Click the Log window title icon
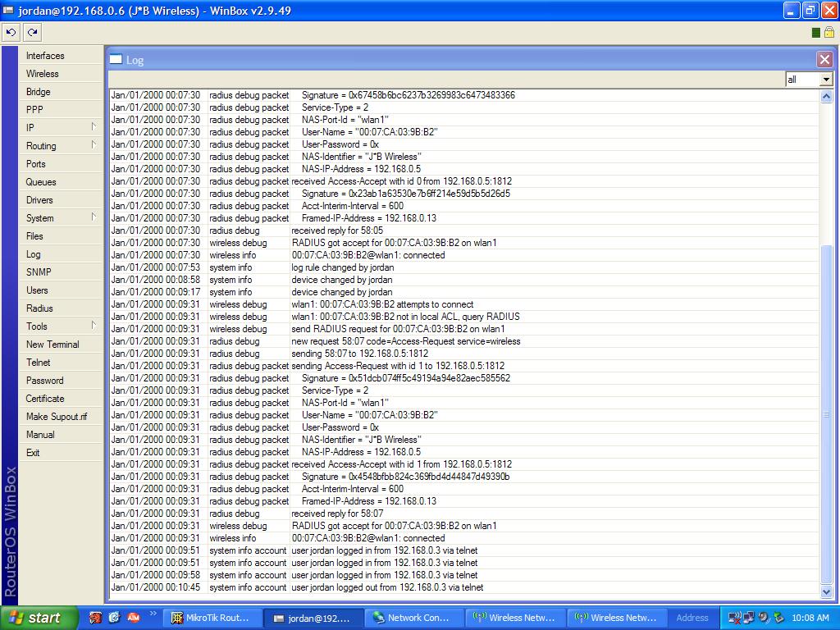The image size is (840, 630). point(116,59)
